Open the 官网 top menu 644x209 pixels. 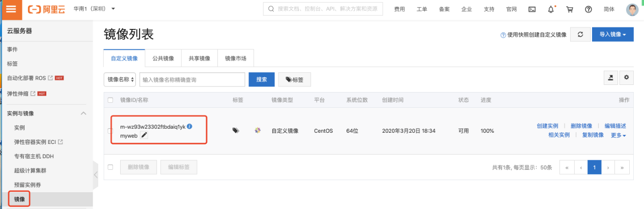(x=511, y=9)
